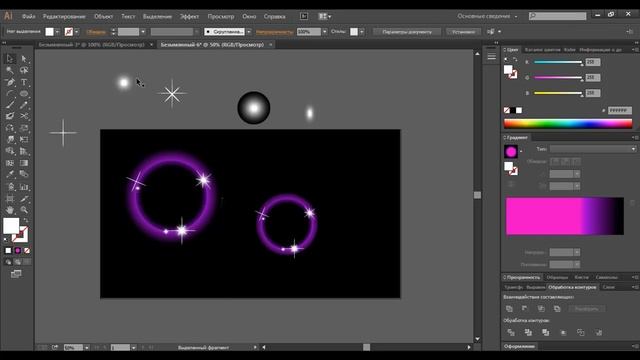Viewport: 640px width, 360px height.
Task: Open the Окно menu
Action: click(249, 16)
